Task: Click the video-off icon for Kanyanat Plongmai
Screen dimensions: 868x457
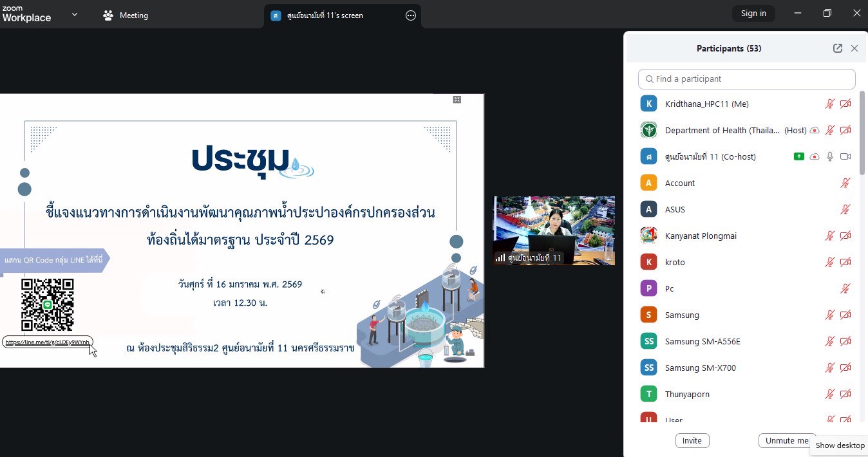Action: click(845, 236)
